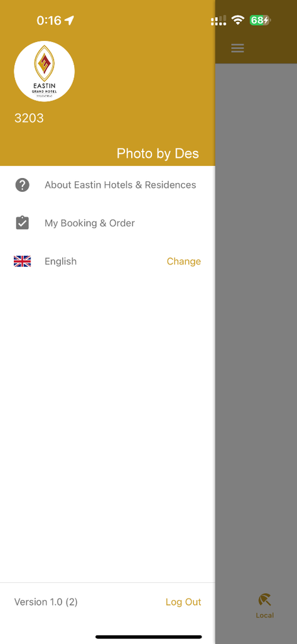Open the Local beach umbrella icon
The image size is (297, 644).
click(264, 600)
